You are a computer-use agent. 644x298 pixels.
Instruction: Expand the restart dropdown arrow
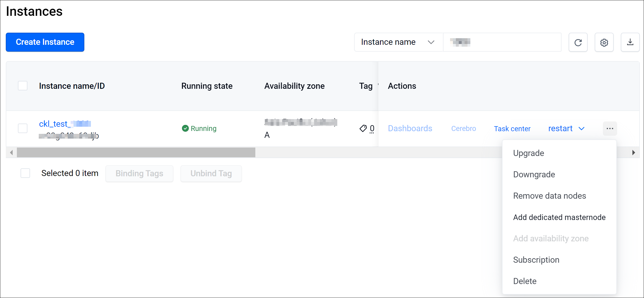pyautogui.click(x=582, y=129)
